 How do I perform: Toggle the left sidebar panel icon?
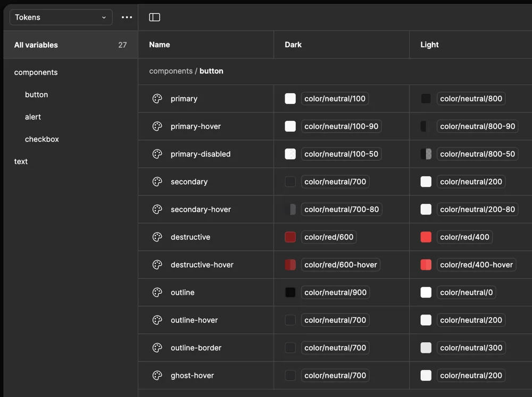(x=154, y=17)
